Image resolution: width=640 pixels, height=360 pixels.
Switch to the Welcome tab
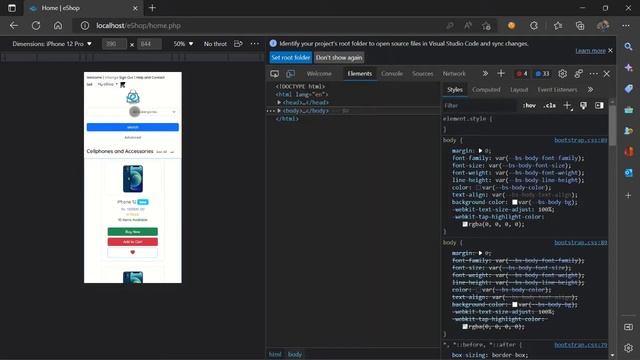(x=319, y=74)
